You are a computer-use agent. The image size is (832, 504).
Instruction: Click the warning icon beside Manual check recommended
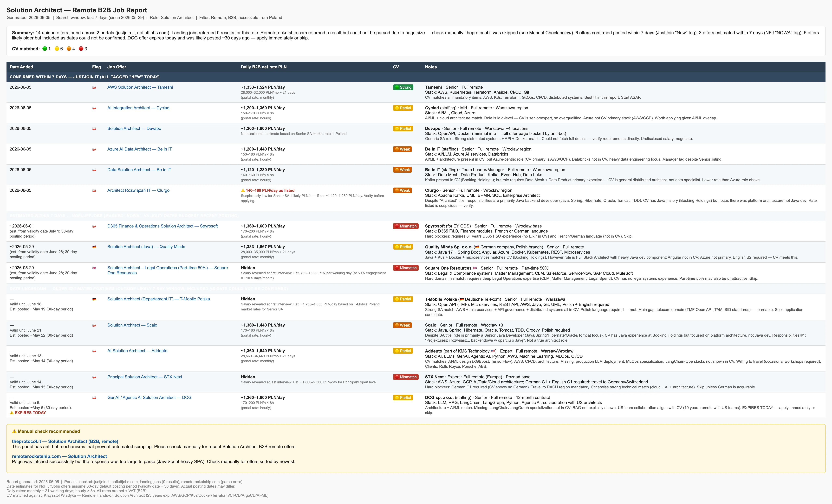click(14, 431)
